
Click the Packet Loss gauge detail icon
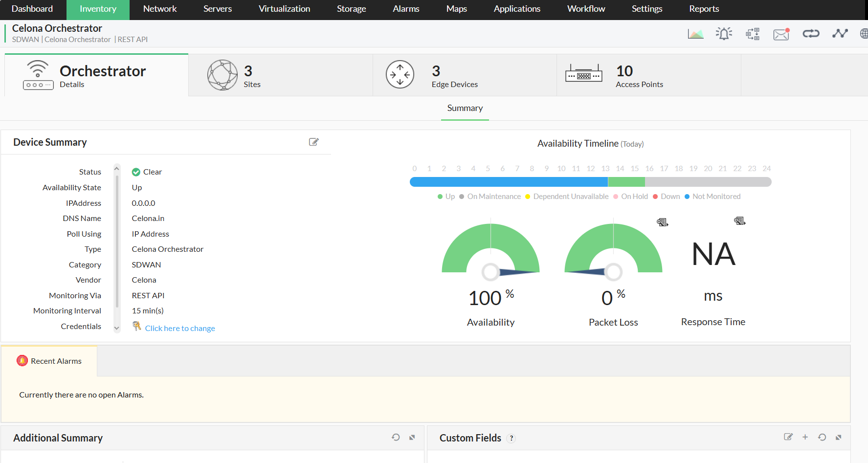pos(663,222)
